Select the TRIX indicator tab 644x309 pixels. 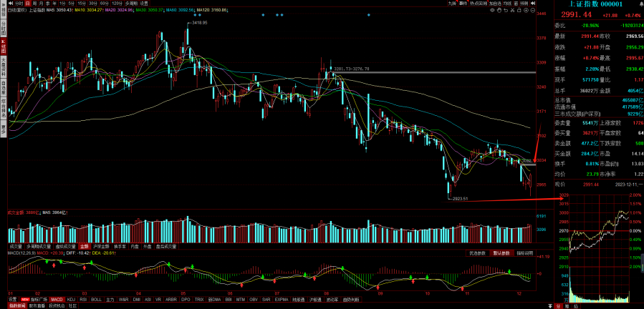[199, 300]
